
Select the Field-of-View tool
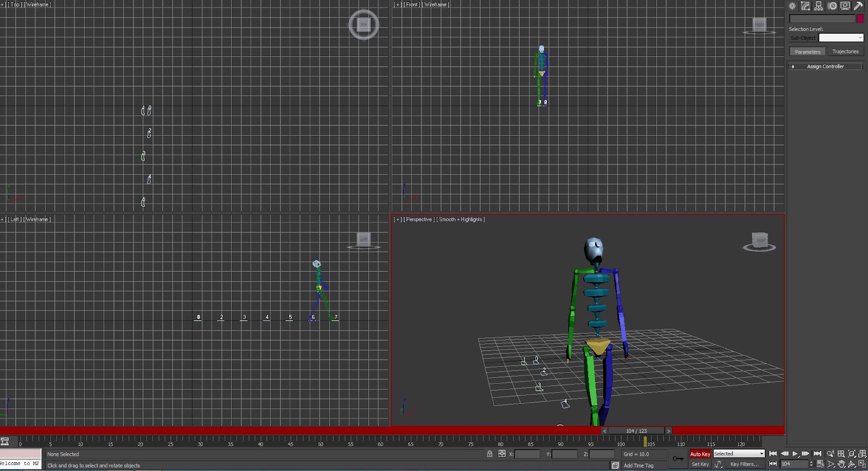pos(831,464)
